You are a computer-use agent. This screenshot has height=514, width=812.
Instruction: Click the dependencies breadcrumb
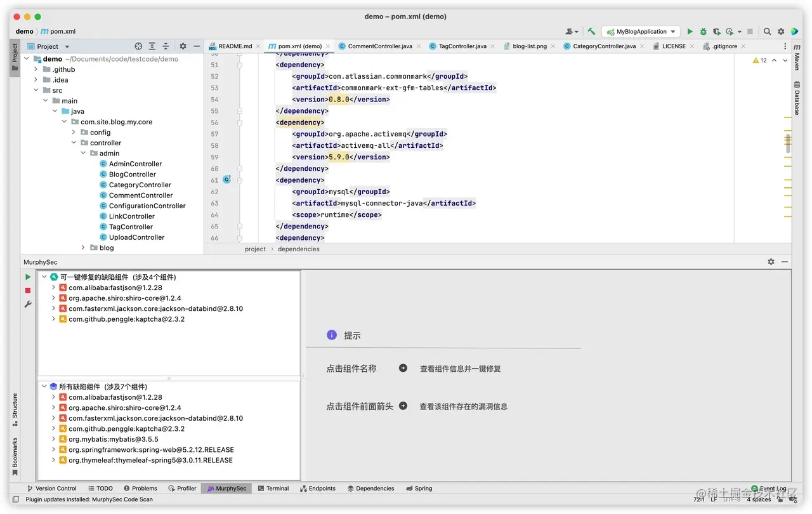[299, 249]
